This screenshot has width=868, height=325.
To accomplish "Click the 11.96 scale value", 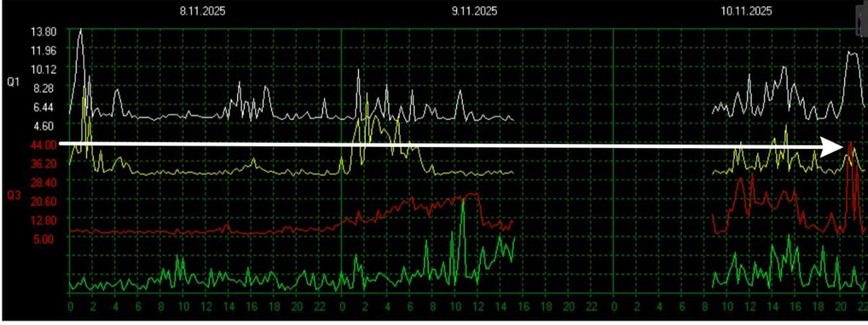I will (x=45, y=51).
